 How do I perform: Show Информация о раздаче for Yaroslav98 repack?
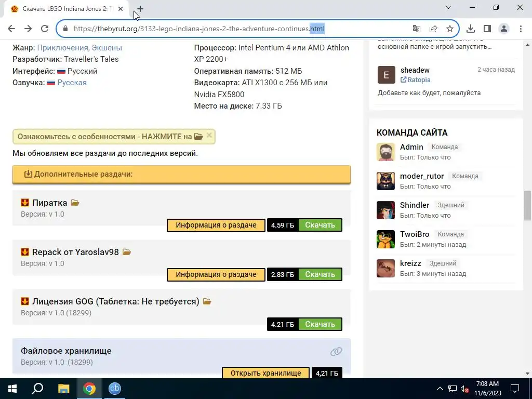click(x=216, y=274)
